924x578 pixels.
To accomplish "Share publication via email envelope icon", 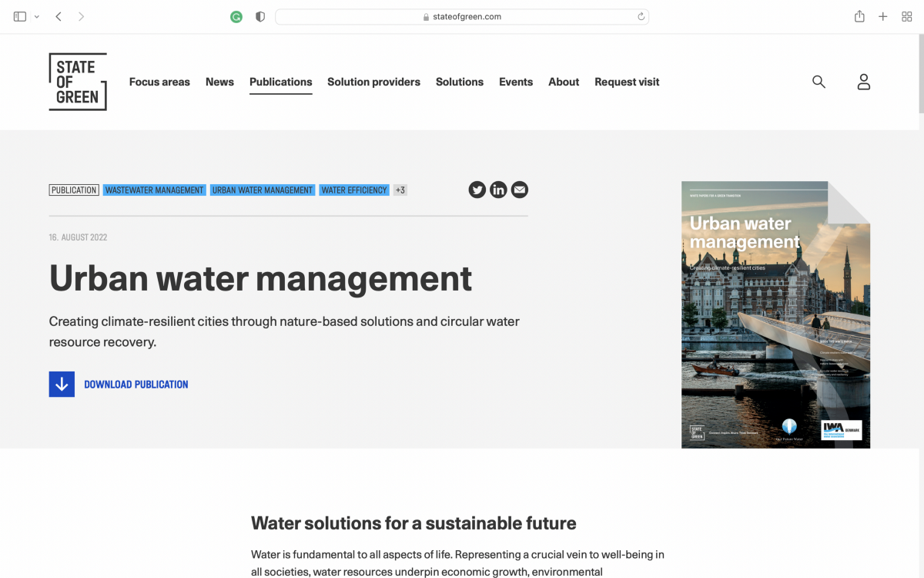I will (x=520, y=190).
